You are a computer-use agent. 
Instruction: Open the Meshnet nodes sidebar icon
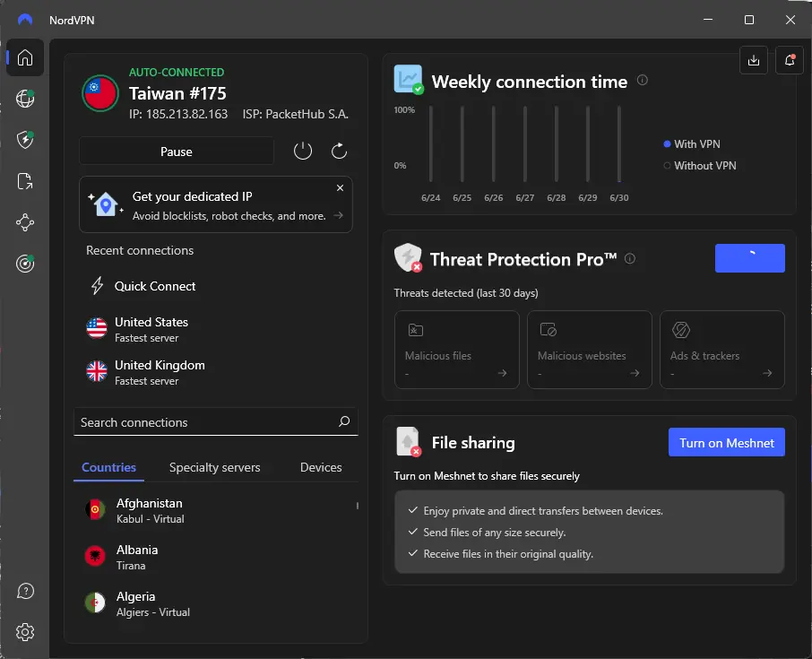(x=25, y=222)
